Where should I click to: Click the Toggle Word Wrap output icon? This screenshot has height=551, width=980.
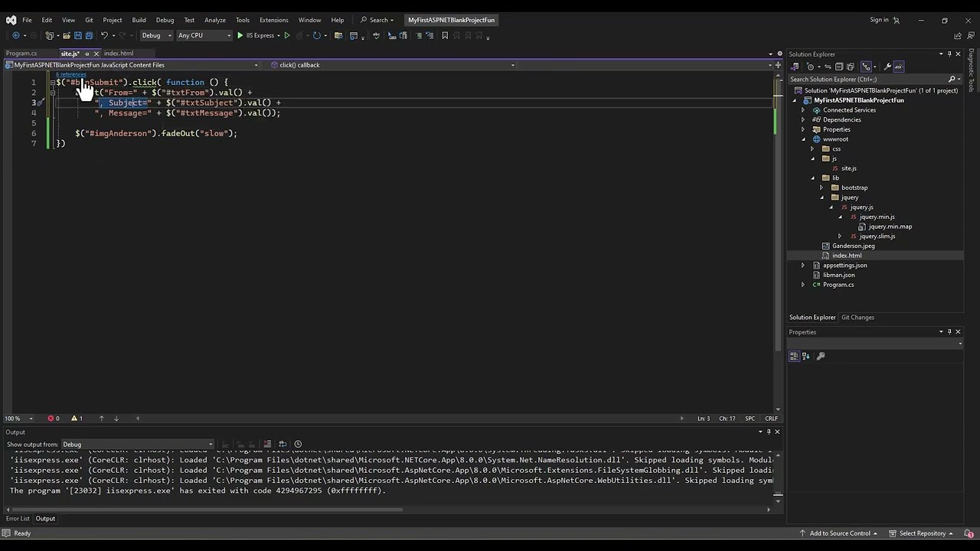(283, 444)
